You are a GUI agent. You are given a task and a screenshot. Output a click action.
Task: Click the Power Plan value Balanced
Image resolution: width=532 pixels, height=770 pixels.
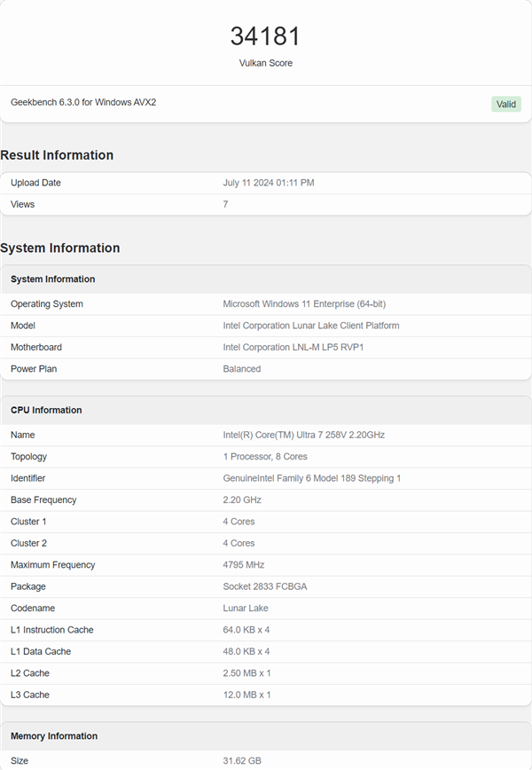tap(242, 369)
